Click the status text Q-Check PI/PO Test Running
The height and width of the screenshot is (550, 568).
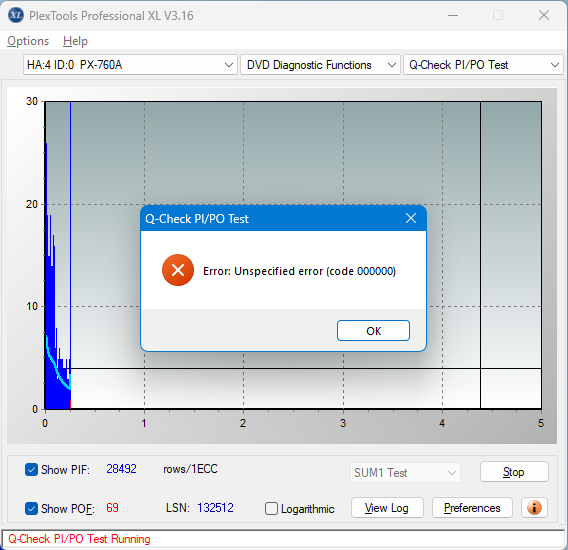79,539
